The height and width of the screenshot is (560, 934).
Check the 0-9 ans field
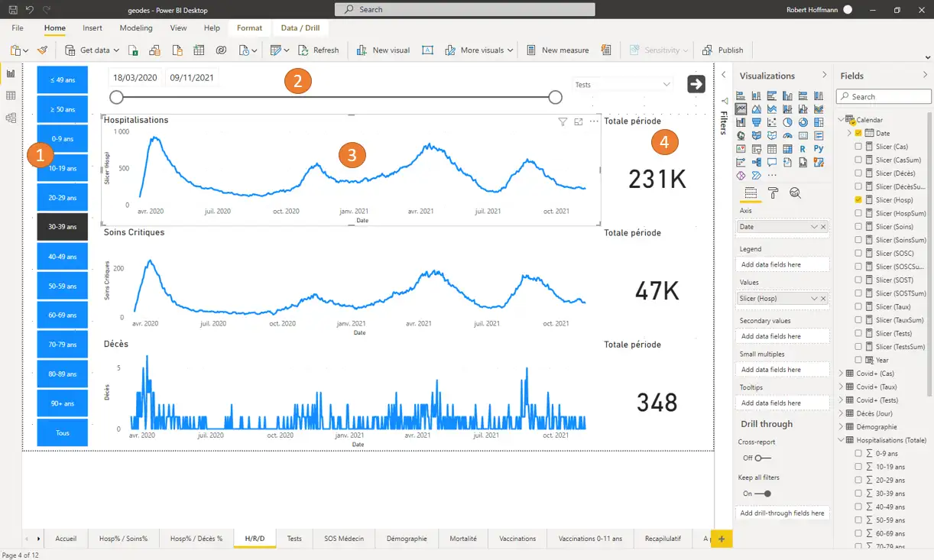click(858, 454)
